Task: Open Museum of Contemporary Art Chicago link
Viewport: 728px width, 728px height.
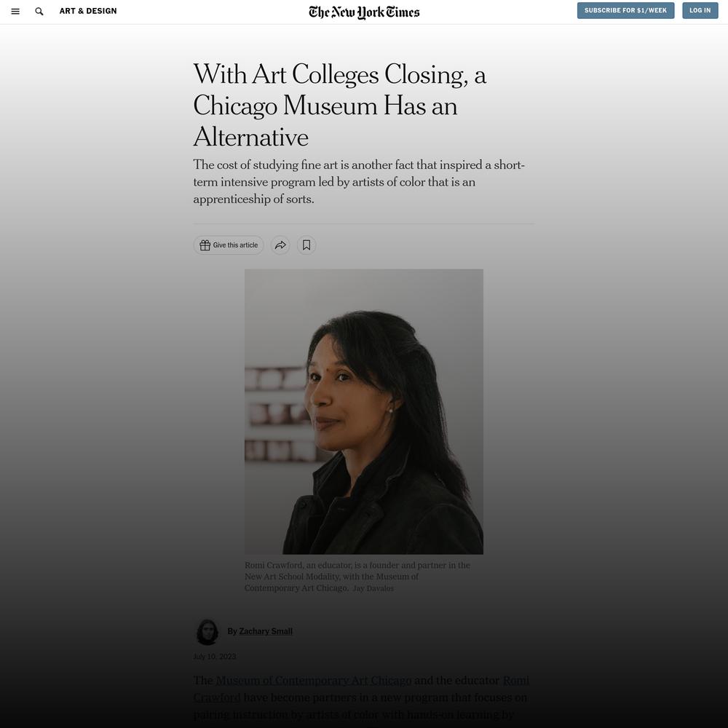Action: coord(313,681)
